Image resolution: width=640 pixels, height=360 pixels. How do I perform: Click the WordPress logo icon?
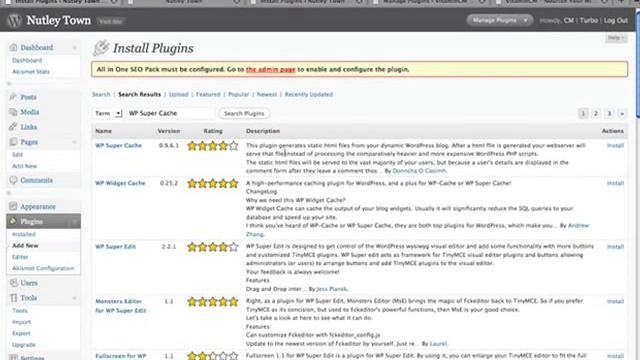(14, 20)
